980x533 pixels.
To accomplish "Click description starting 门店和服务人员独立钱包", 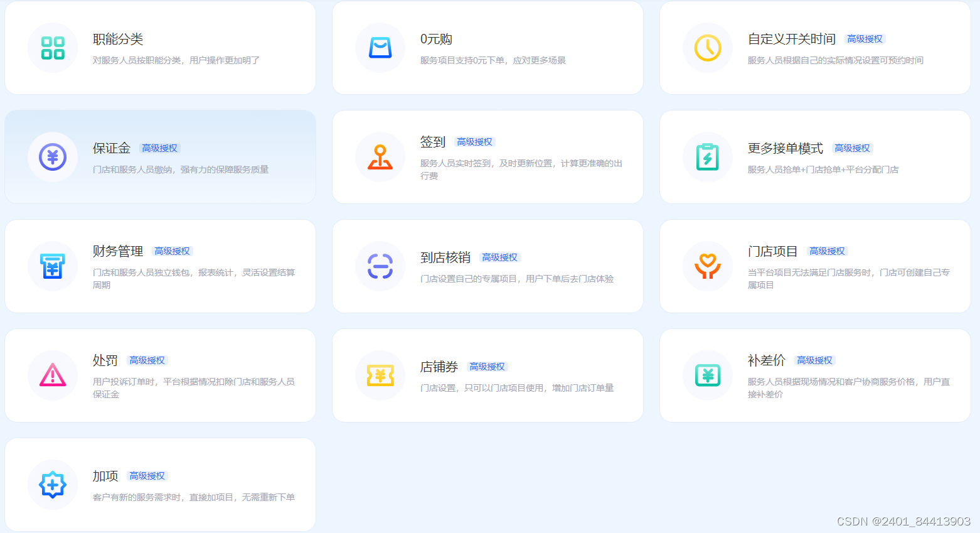I will (194, 279).
